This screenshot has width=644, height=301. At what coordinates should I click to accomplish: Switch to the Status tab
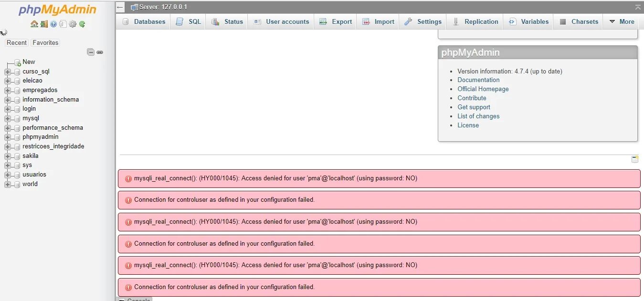227,21
